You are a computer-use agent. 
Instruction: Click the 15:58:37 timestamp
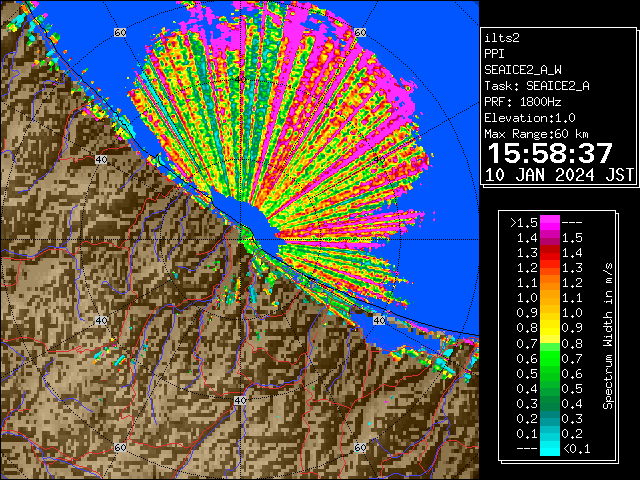pos(550,153)
